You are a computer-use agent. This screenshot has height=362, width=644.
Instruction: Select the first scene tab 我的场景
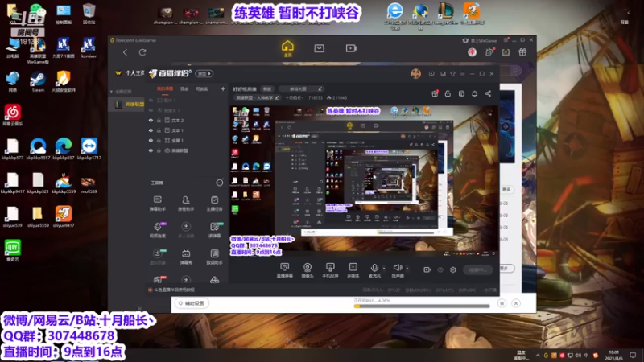coord(165,89)
